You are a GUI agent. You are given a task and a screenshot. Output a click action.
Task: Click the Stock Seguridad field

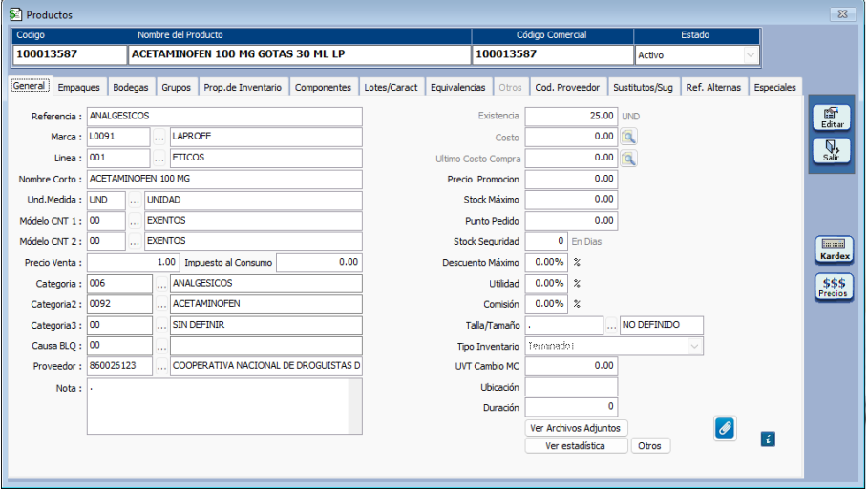[546, 241]
